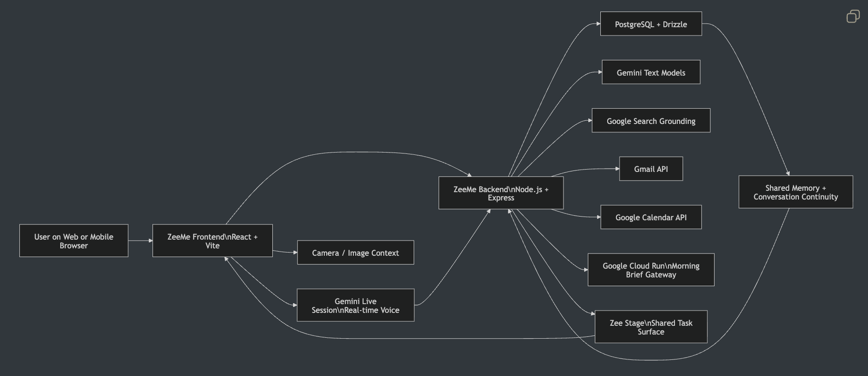The height and width of the screenshot is (376, 868).
Task: Click the copy diagram icon
Action: (853, 17)
